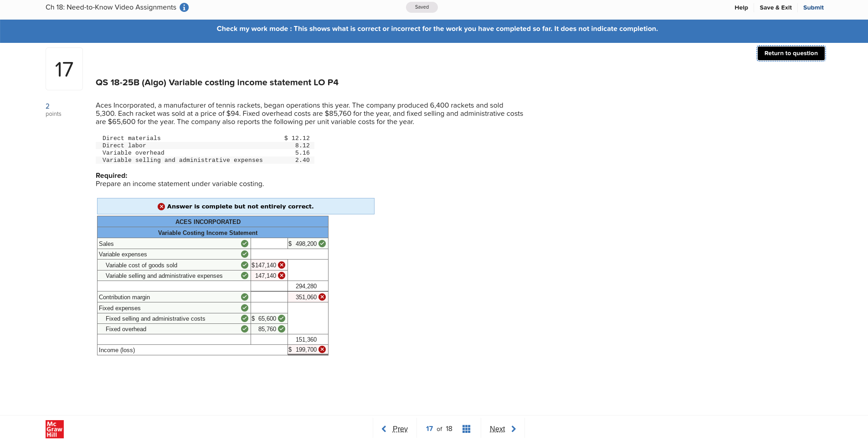Open the question grid navigator icon
868x442 pixels.
click(466, 429)
